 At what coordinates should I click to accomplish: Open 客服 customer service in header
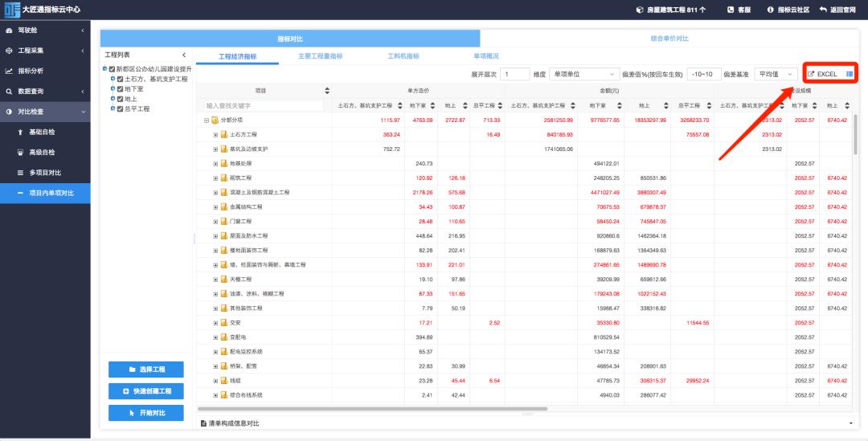(x=739, y=10)
